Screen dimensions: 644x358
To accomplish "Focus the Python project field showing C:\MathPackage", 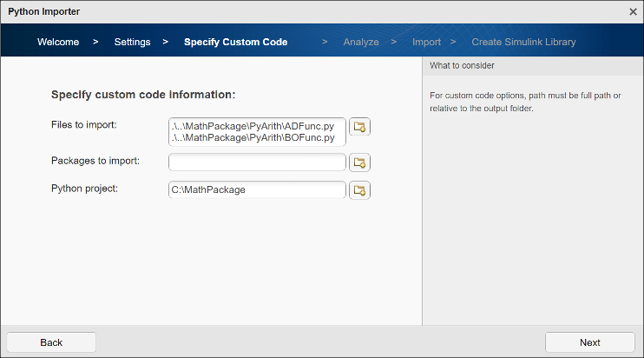I will coord(257,190).
